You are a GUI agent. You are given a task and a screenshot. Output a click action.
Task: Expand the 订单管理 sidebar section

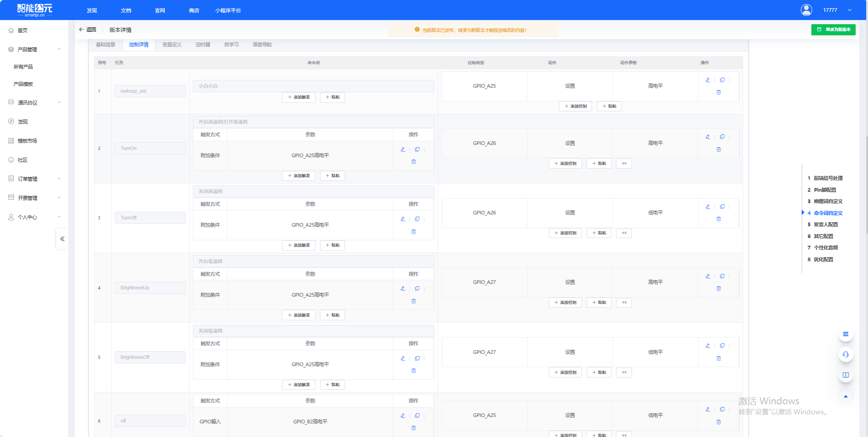point(34,179)
